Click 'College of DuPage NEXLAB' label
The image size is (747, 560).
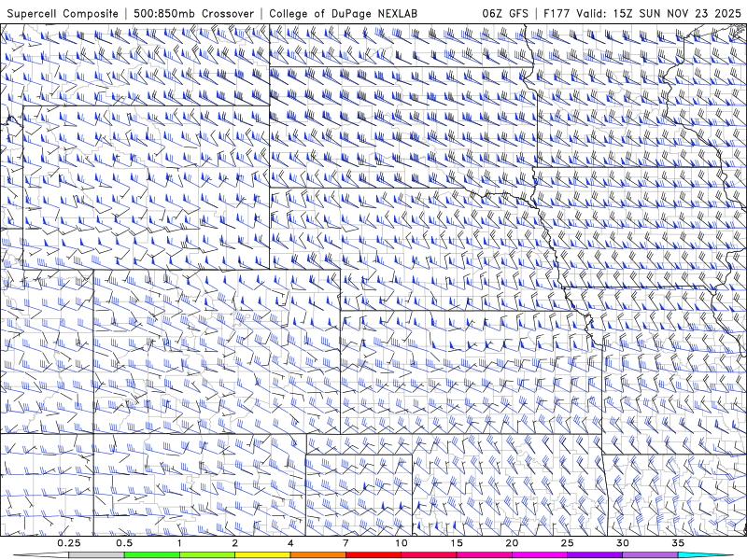coord(343,13)
